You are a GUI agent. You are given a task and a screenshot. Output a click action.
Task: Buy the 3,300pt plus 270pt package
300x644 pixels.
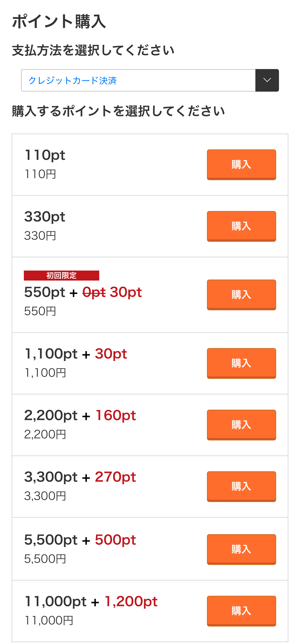tap(241, 486)
